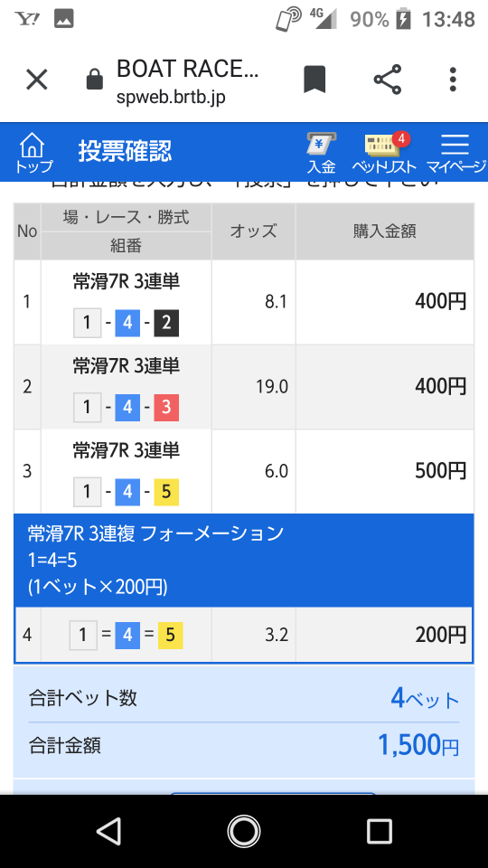Viewport: 488px width, 868px height.
Task: Tap the share icon in browser bar
Action: coord(388,80)
